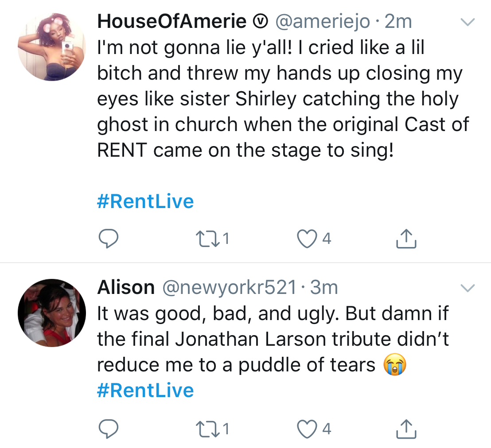
Task: Reply to HouseOfAmerie's tweet
Action: click(108, 239)
